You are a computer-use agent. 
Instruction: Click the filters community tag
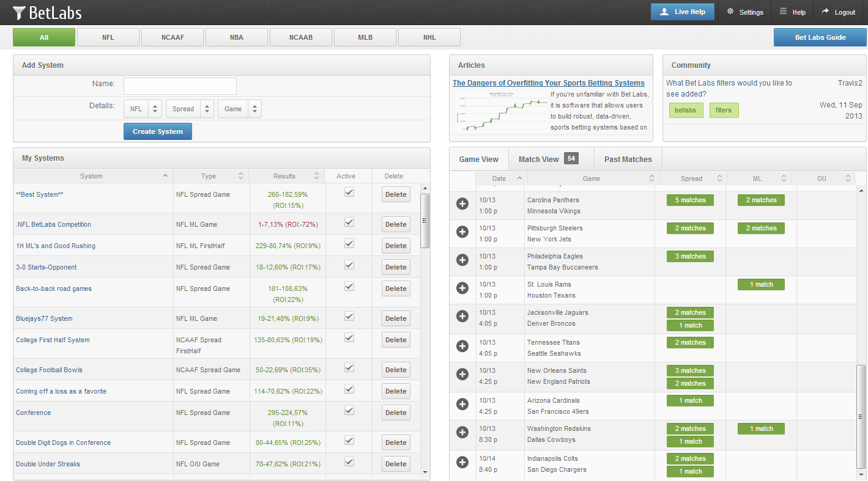(724, 110)
